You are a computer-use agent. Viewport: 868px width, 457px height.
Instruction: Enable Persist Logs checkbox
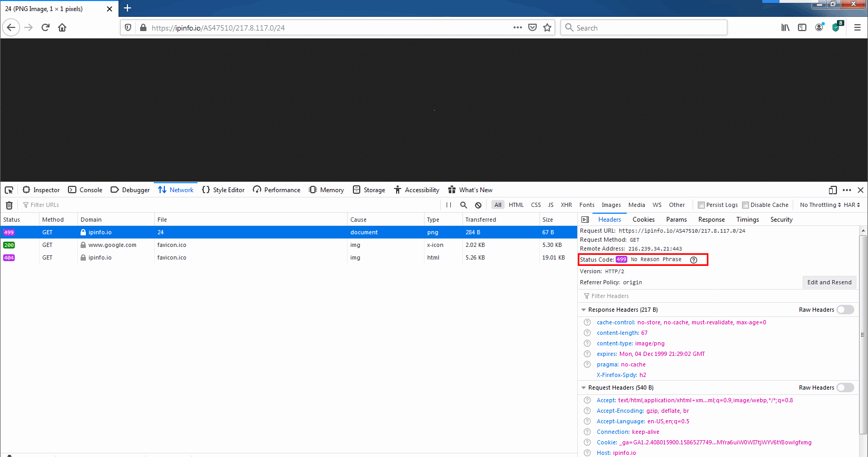701,205
